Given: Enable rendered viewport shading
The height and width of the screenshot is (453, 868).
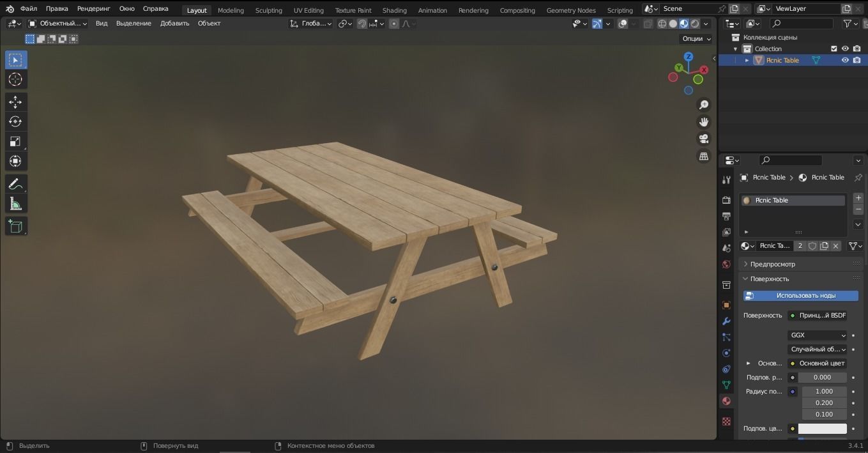Looking at the screenshot, I should click(695, 24).
